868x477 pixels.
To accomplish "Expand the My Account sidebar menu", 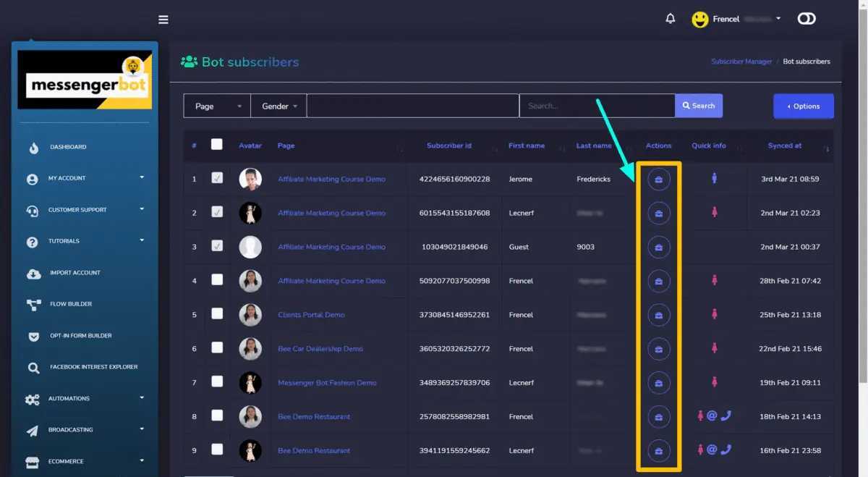I will 85,178.
